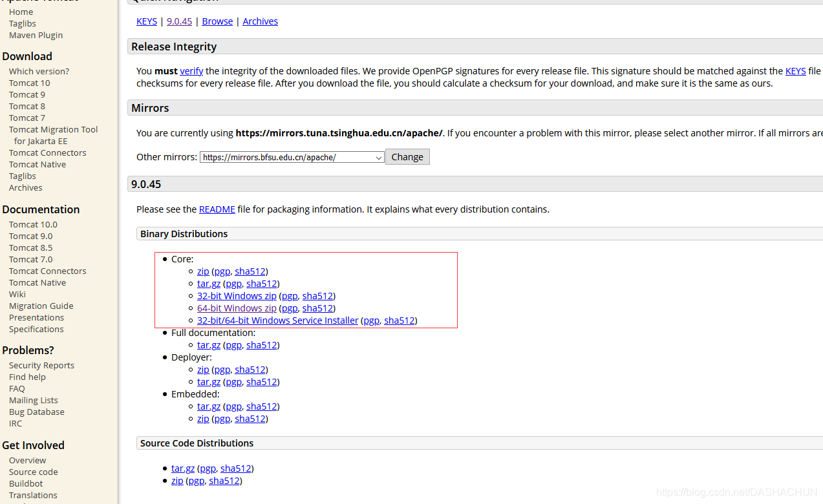Download the Deployer tar.gz
Screen dimensions: 823x504
point(209,382)
